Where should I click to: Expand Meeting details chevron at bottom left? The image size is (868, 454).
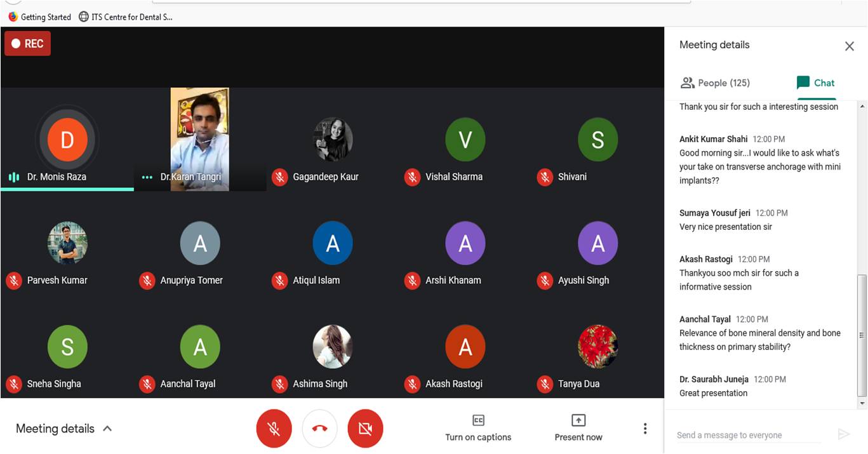pyautogui.click(x=107, y=429)
